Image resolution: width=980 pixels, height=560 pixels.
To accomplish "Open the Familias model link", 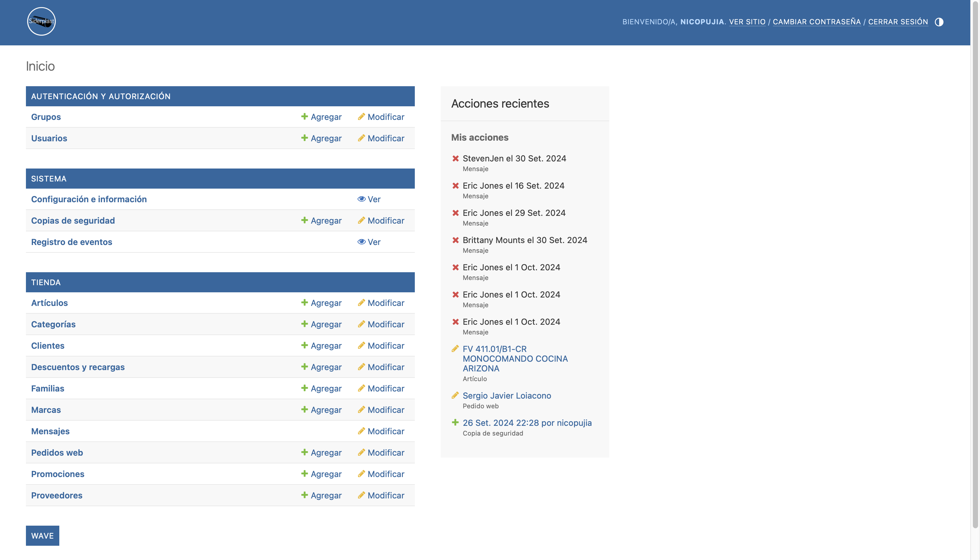I will [x=48, y=389].
